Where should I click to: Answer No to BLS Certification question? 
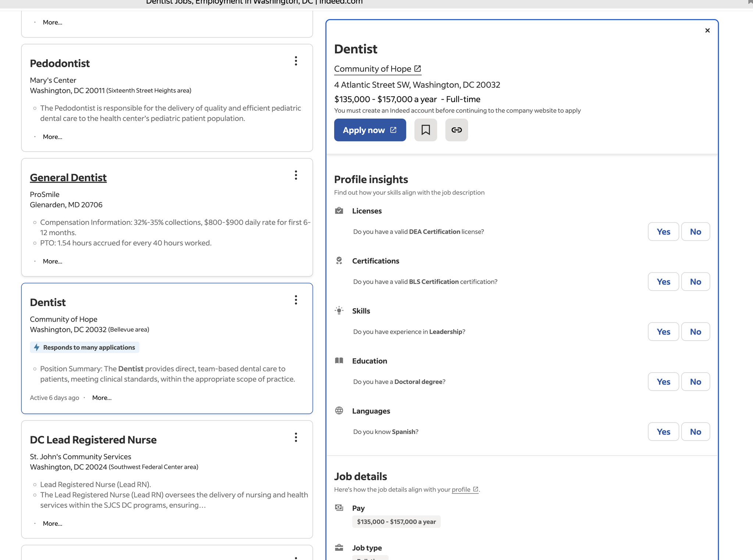[695, 281]
